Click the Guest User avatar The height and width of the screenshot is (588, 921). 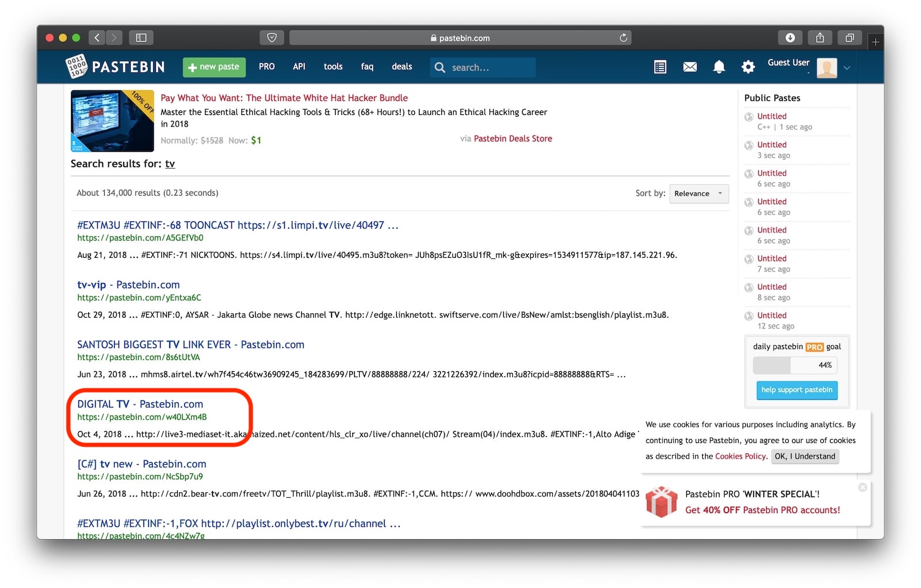point(827,68)
